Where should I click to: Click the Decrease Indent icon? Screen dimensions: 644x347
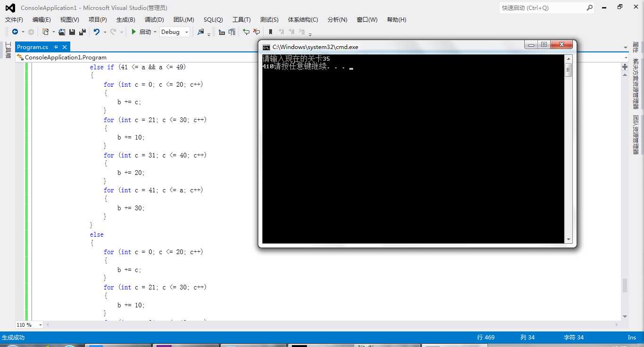[x=222, y=32]
